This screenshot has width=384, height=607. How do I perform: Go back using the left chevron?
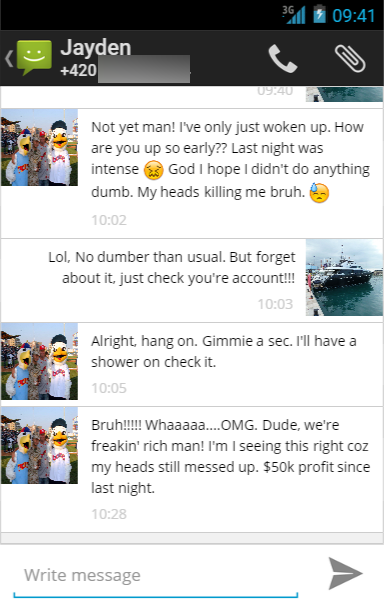coord(9,58)
